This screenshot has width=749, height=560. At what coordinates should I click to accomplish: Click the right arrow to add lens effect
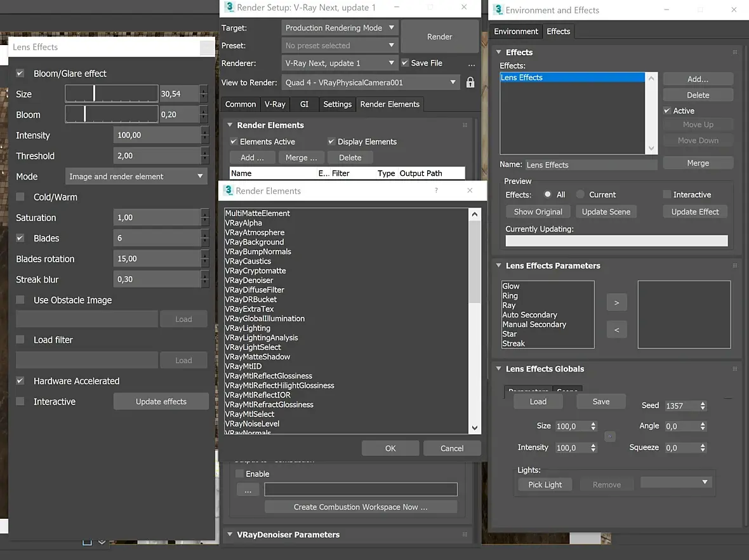(x=616, y=303)
